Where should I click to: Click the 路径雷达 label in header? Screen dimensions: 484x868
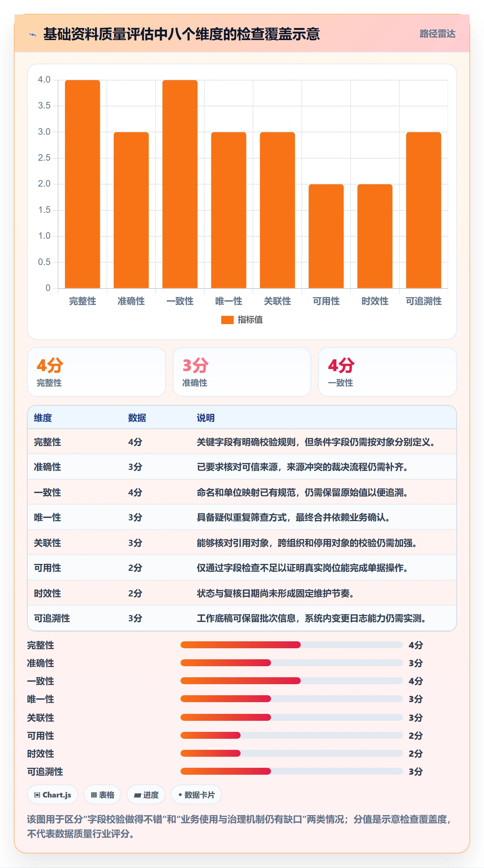point(437,34)
